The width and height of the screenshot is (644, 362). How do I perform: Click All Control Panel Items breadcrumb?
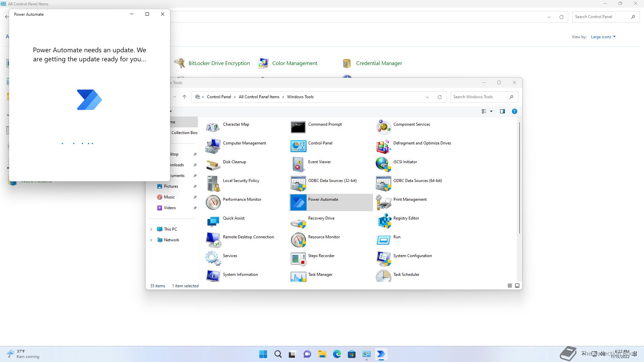(x=259, y=97)
